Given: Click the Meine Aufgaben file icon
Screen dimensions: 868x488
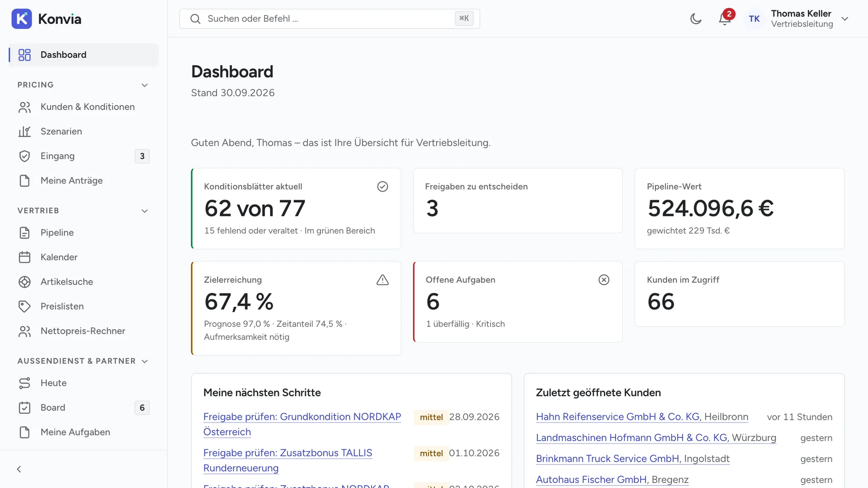Looking at the screenshot, I should pos(24,432).
